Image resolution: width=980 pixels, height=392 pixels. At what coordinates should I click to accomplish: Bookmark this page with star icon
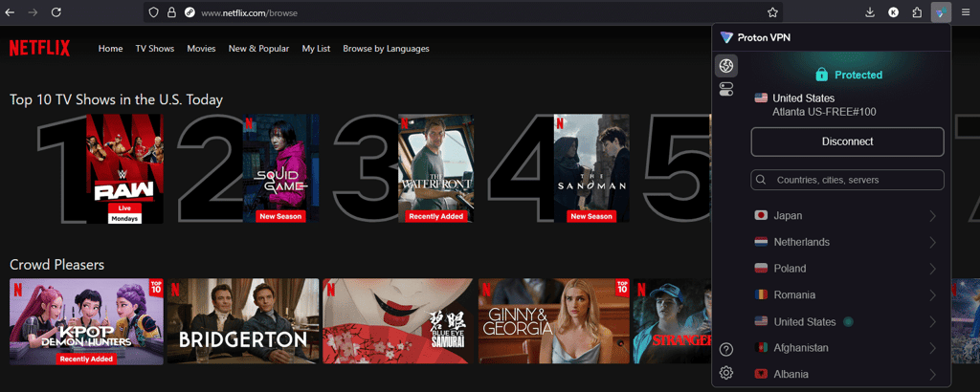point(772,11)
